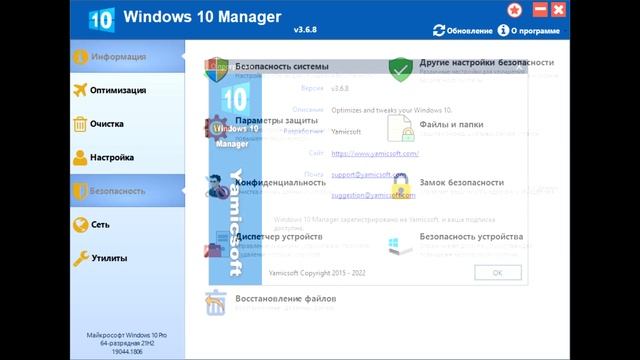Open Замок безопасности tool
Image resolution: width=640 pixels, height=360 pixels.
(x=462, y=182)
